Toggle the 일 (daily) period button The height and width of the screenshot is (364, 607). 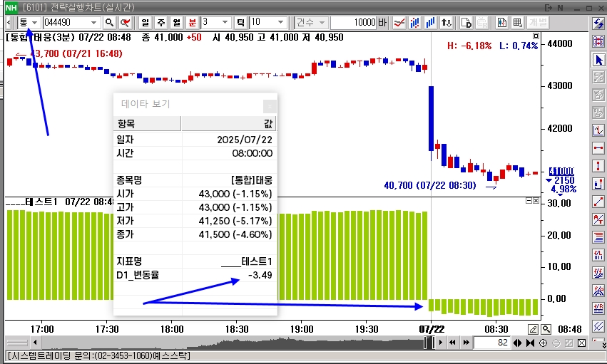coord(146,22)
